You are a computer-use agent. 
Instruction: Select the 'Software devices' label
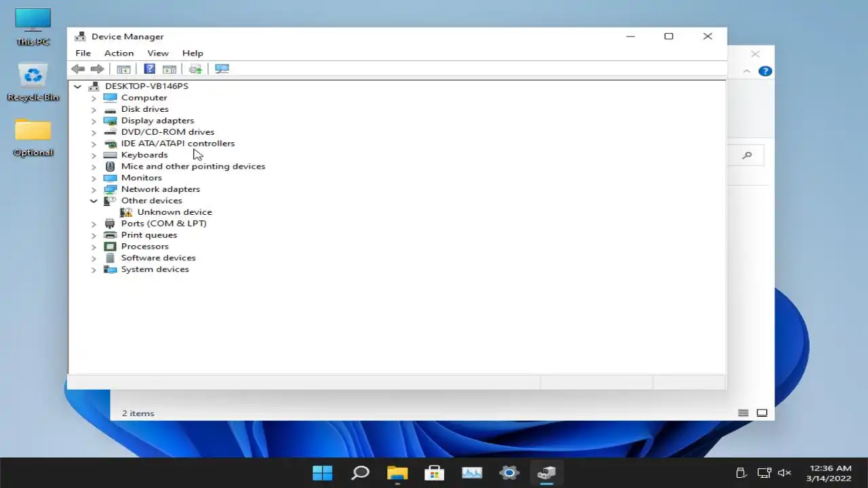click(x=159, y=258)
